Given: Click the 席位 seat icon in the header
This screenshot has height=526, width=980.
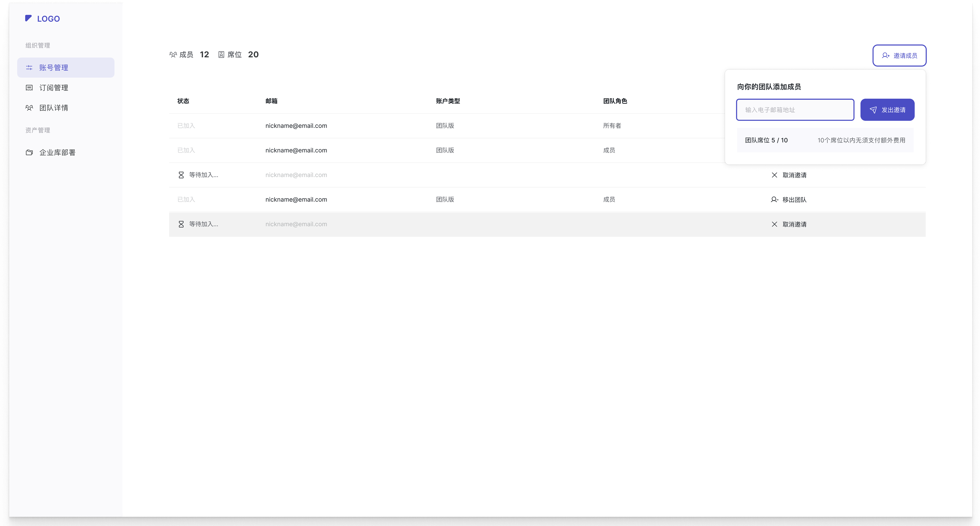Looking at the screenshot, I should [221, 54].
